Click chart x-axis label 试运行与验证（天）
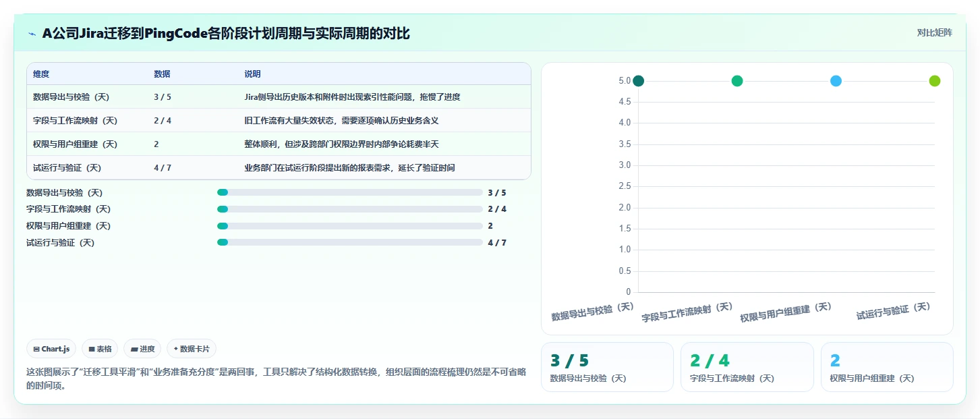The width and height of the screenshot is (980, 419). 894,311
